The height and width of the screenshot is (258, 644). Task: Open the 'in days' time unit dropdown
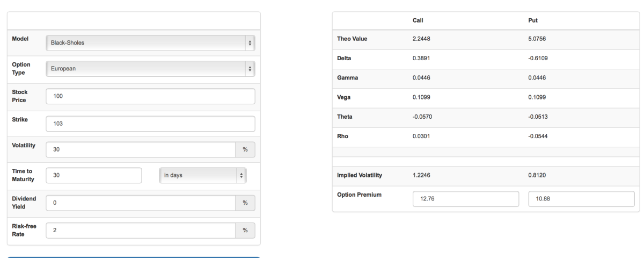click(207, 176)
